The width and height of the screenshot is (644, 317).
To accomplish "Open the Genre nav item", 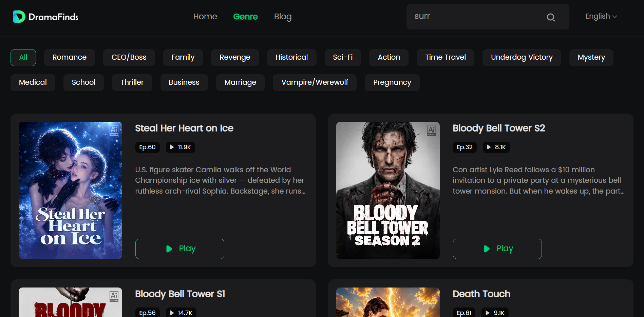I will pos(245,16).
